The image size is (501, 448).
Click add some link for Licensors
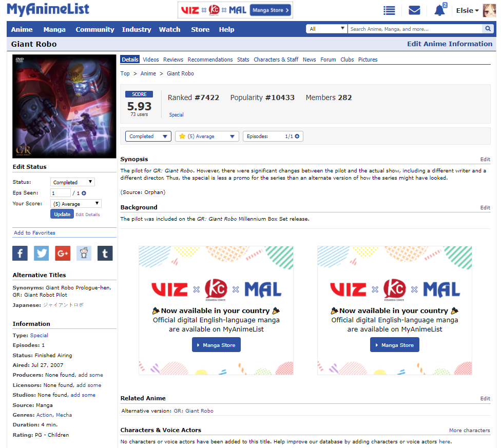[89, 385]
